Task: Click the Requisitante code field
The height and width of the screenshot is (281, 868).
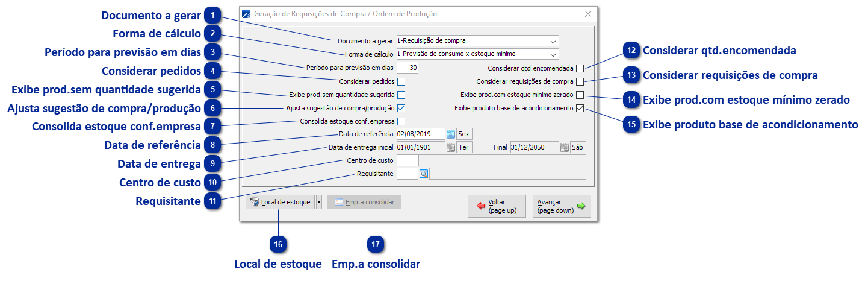Action: point(408,174)
